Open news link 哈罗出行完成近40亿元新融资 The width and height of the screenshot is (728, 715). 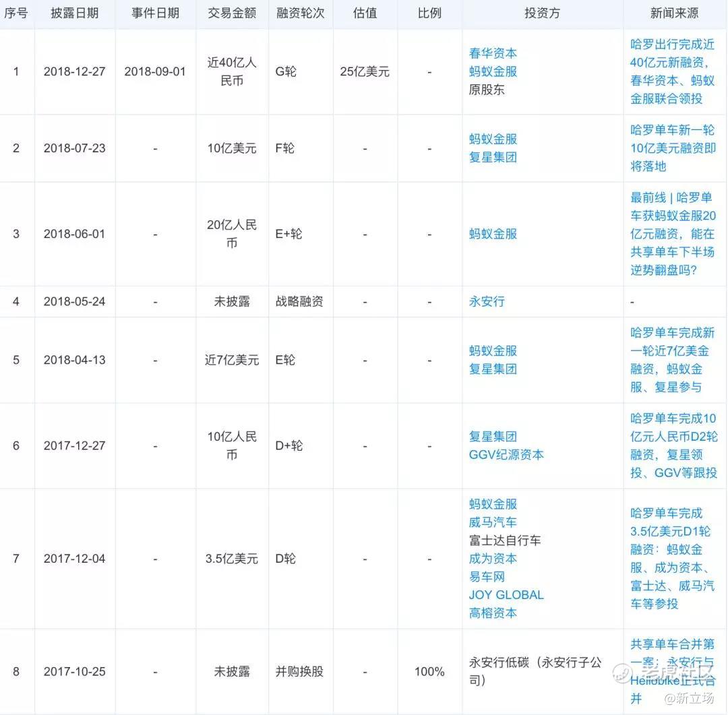point(672,71)
